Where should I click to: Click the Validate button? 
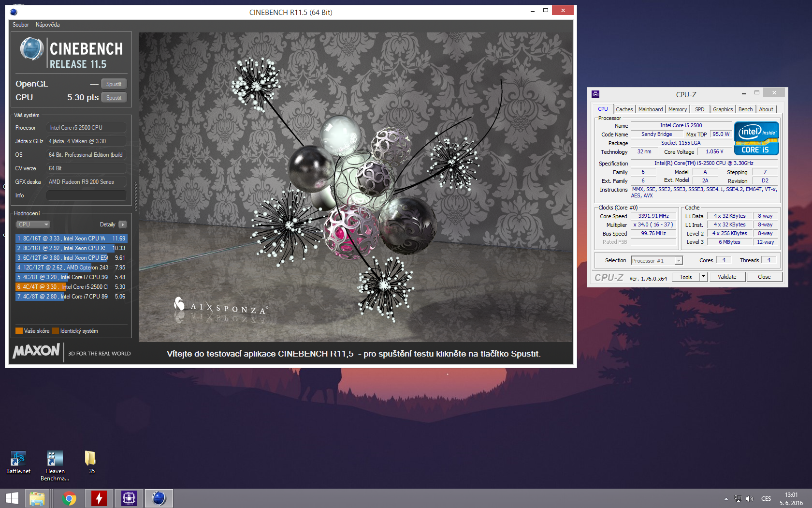point(727,277)
